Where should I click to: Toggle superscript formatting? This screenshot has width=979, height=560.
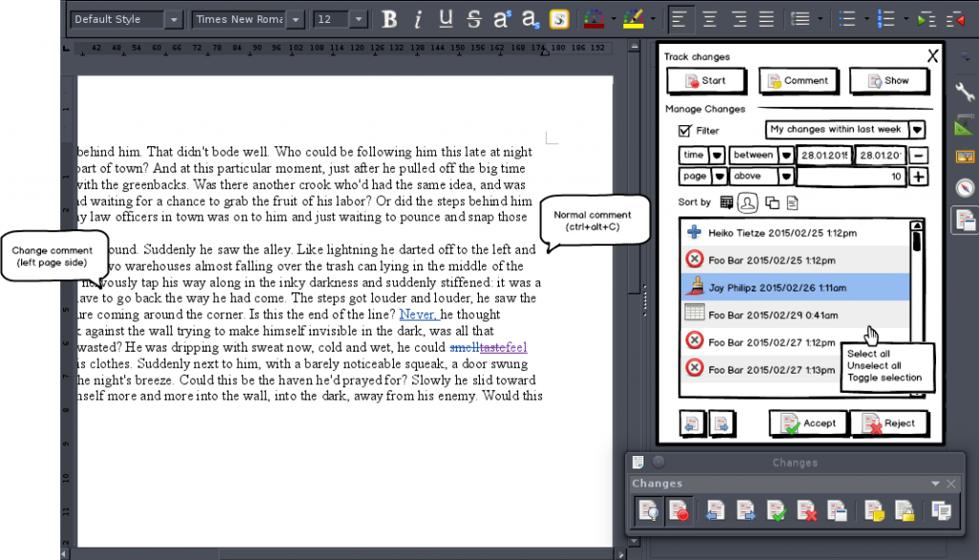(501, 18)
